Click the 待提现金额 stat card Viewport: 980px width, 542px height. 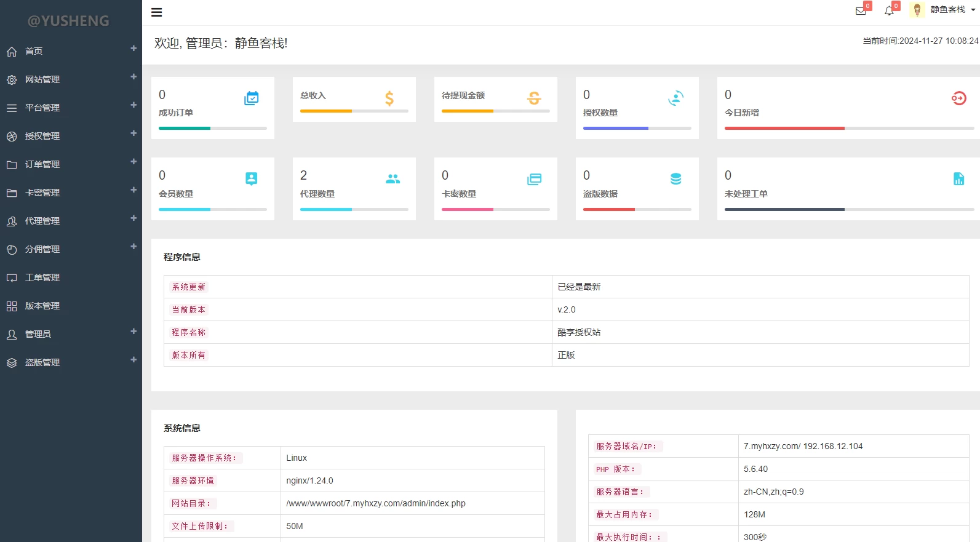tap(495, 99)
